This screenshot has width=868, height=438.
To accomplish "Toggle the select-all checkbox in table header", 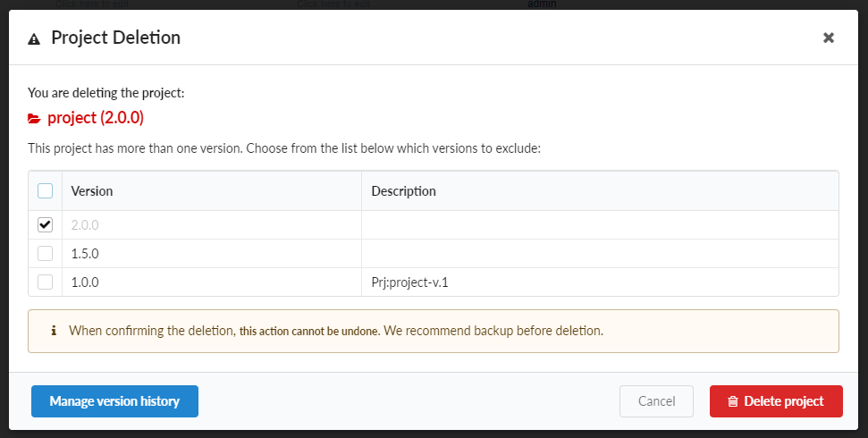I will [46, 190].
